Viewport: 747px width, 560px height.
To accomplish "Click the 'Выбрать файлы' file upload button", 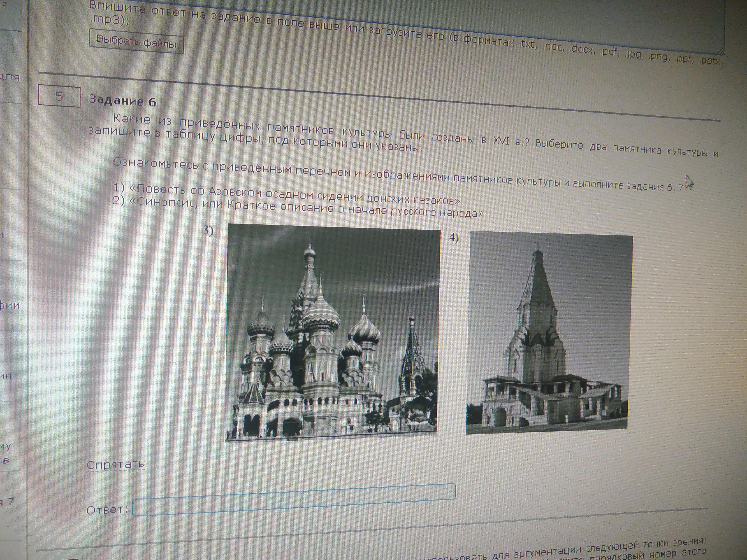I will tap(136, 41).
